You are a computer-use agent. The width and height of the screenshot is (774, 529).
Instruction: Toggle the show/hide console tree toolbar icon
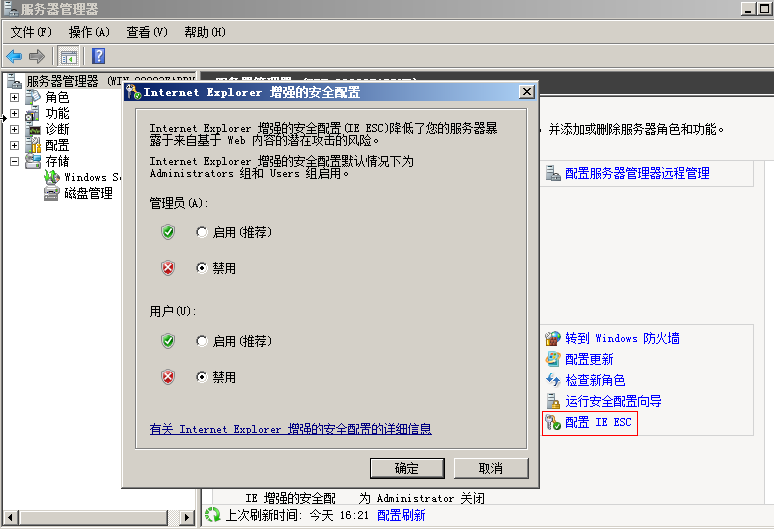(69, 56)
